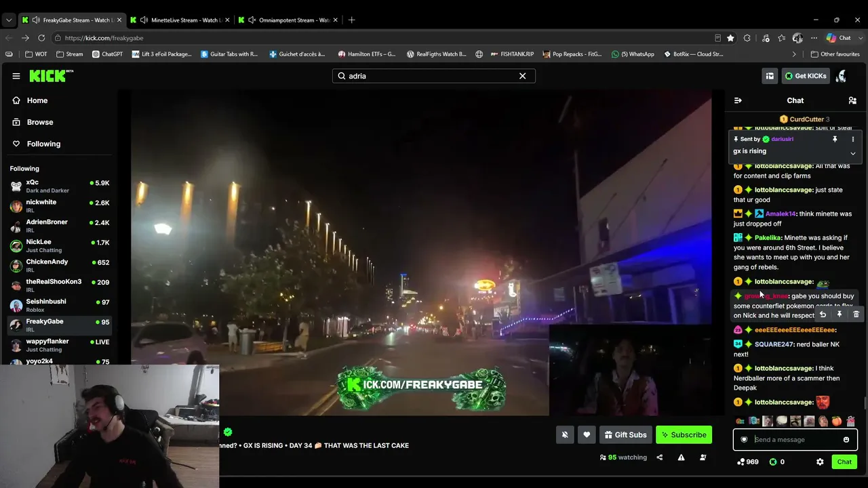Open the WOT bookmarks folder
Viewport: 868px width, 488px height.
pyautogui.click(x=36, y=54)
